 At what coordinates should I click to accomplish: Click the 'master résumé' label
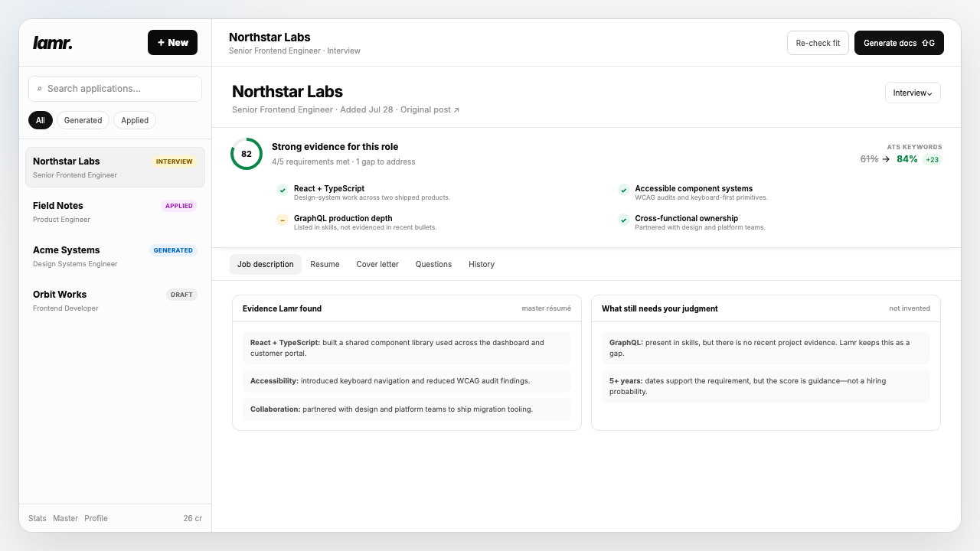[x=547, y=308]
